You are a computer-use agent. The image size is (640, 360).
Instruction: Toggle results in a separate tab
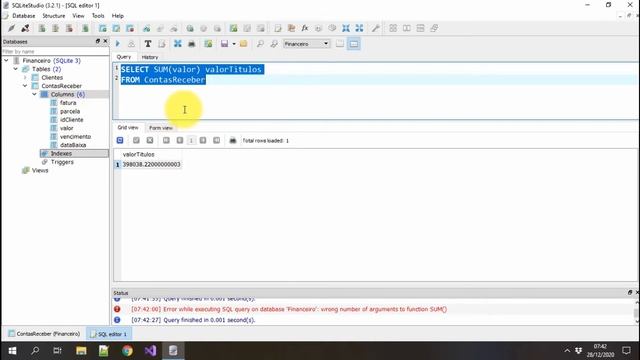(340, 44)
